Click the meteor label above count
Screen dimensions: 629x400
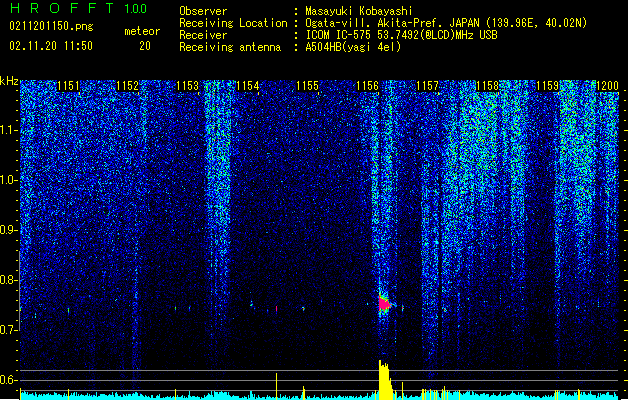click(x=142, y=31)
